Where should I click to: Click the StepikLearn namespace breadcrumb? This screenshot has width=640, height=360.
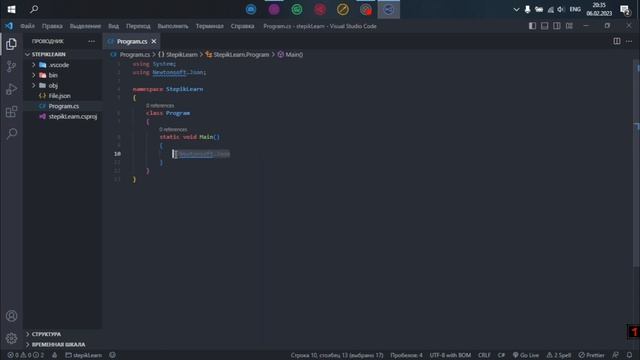click(x=178, y=54)
